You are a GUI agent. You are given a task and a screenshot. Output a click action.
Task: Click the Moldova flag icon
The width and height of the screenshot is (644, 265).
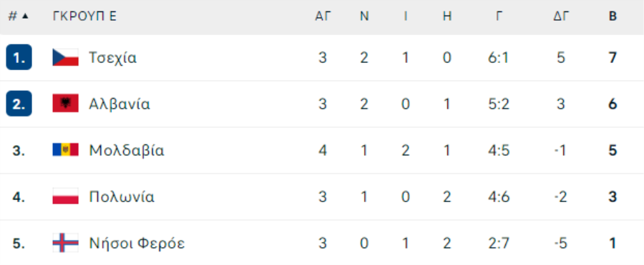(x=65, y=150)
